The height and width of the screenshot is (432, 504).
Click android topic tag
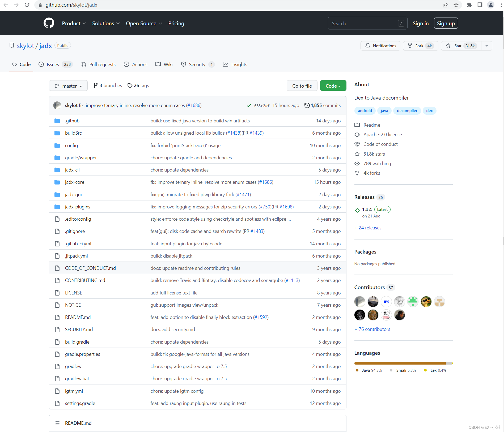[x=365, y=111]
